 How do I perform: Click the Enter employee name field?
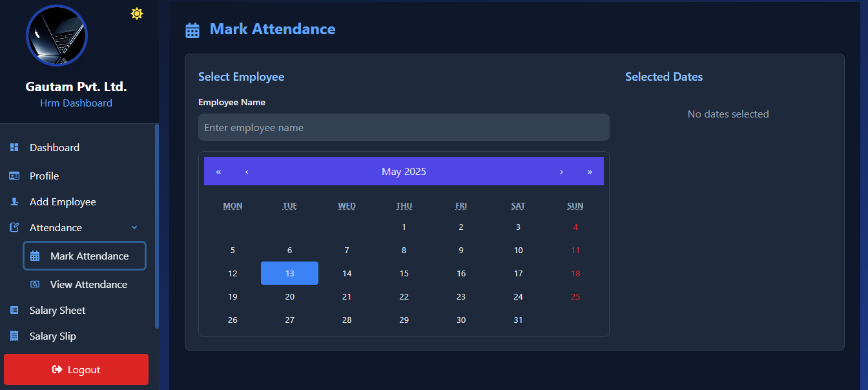coord(404,128)
